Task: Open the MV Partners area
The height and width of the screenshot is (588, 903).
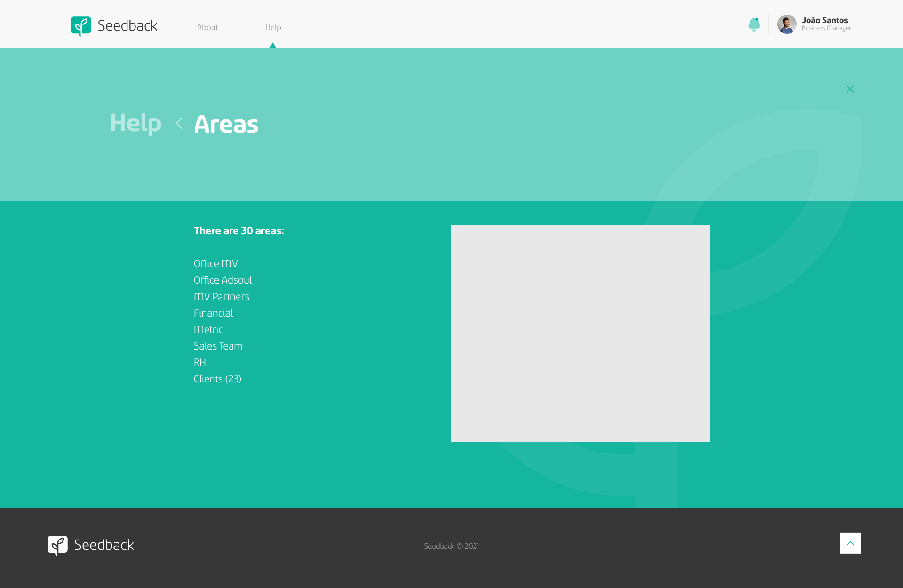Action: point(221,297)
